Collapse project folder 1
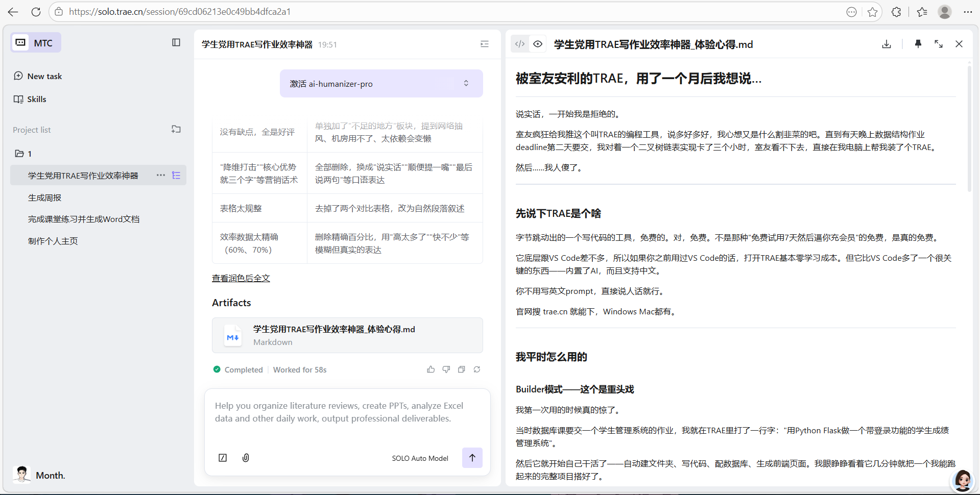 pos(19,154)
